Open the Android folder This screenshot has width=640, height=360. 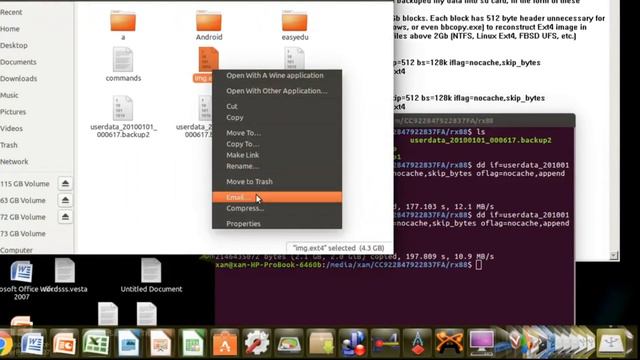[x=209, y=25]
